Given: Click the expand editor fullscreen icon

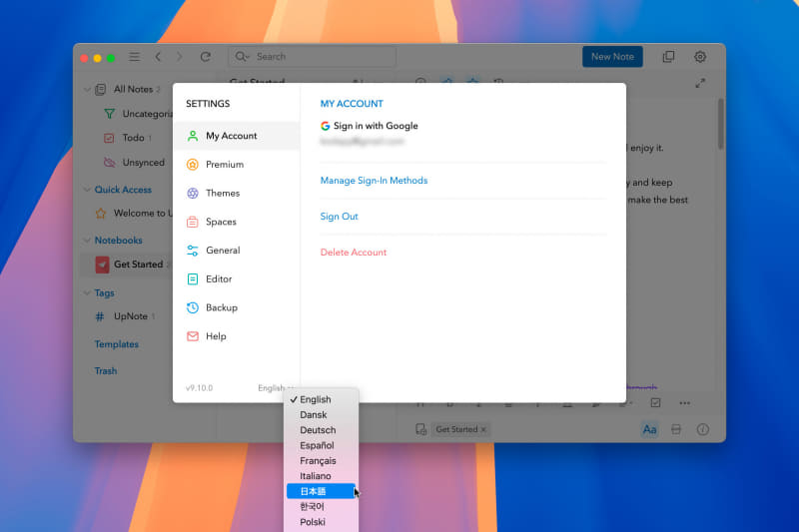Looking at the screenshot, I should point(701,83).
